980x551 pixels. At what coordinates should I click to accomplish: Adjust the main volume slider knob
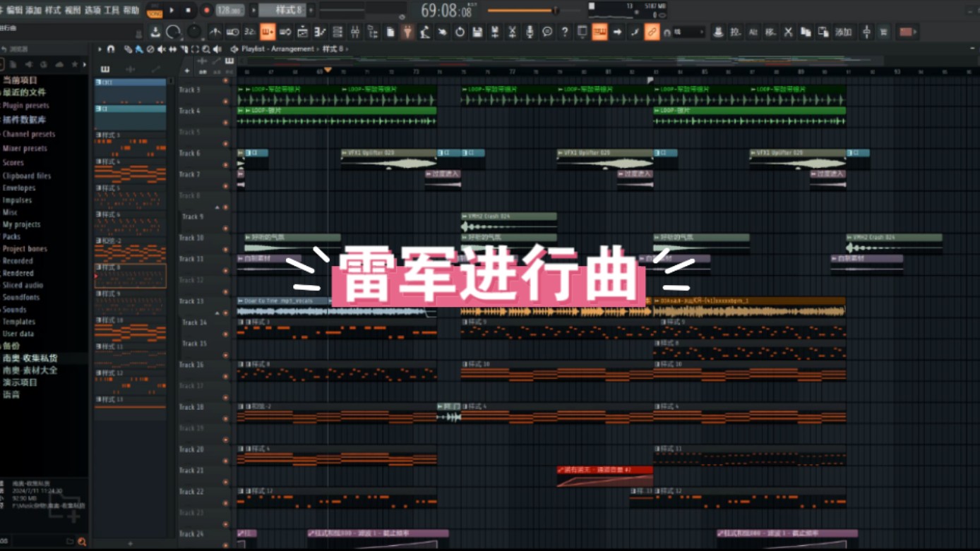point(556,11)
